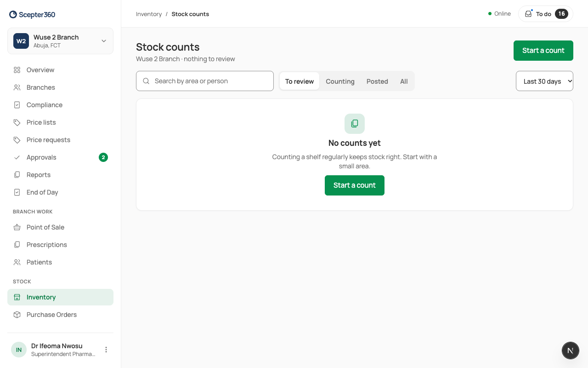The height and width of the screenshot is (368, 588).
Task: Switch to the All tab
Action: pyautogui.click(x=404, y=81)
